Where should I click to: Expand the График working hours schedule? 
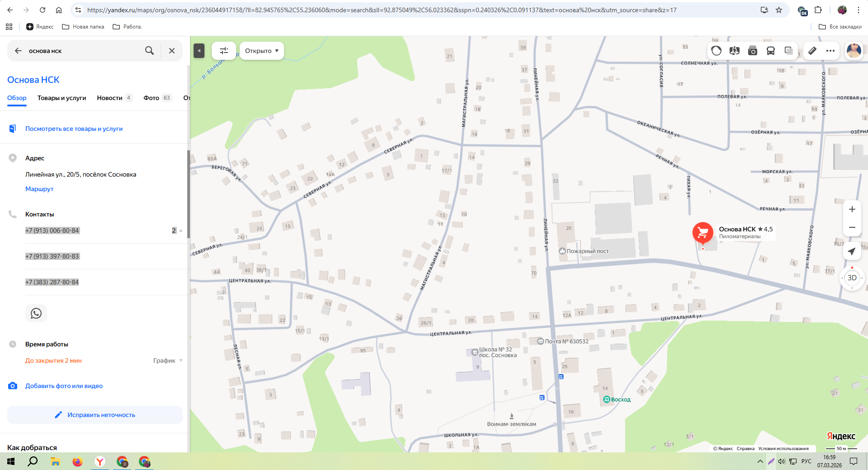(x=168, y=360)
